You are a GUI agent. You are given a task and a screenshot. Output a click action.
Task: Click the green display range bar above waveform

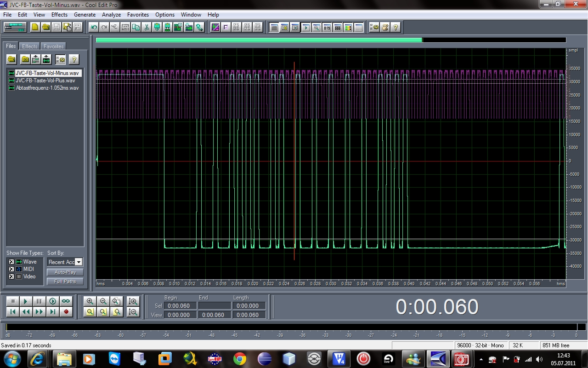(x=259, y=40)
